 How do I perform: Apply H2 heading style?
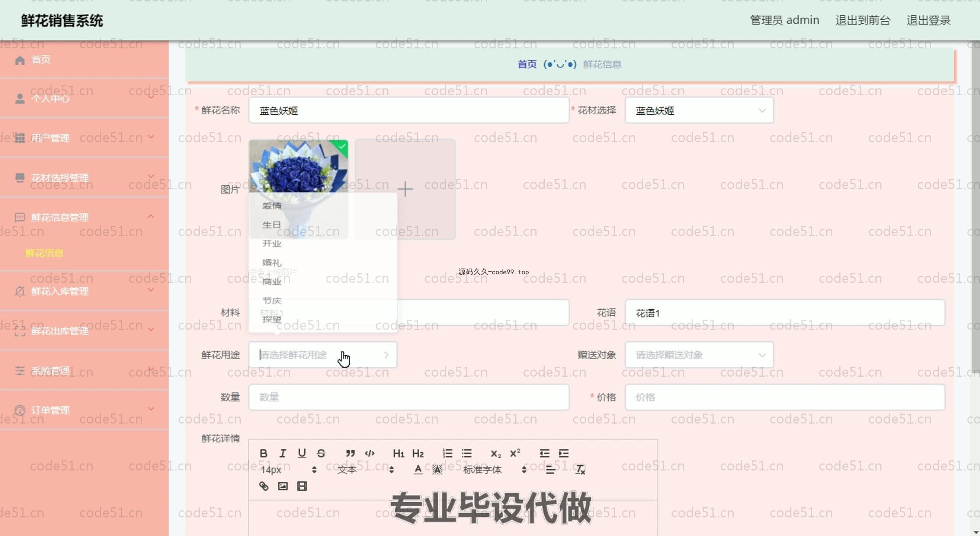[x=418, y=453]
